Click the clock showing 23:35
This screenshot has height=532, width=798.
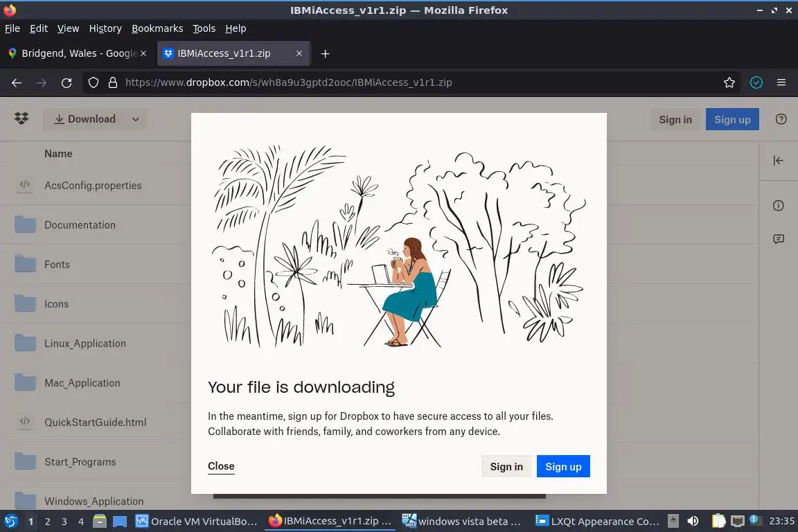[x=781, y=521]
